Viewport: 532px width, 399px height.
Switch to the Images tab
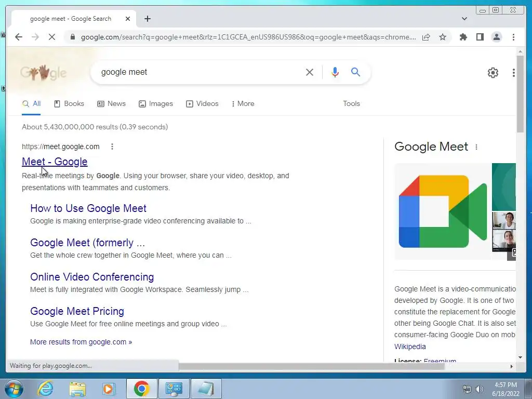pyautogui.click(x=156, y=104)
